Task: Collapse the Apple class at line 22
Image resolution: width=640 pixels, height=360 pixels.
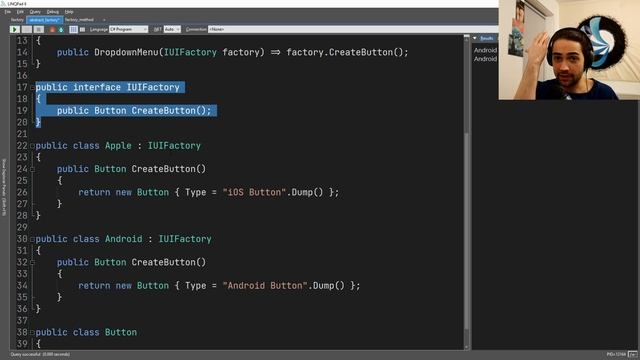Action: coord(32,146)
